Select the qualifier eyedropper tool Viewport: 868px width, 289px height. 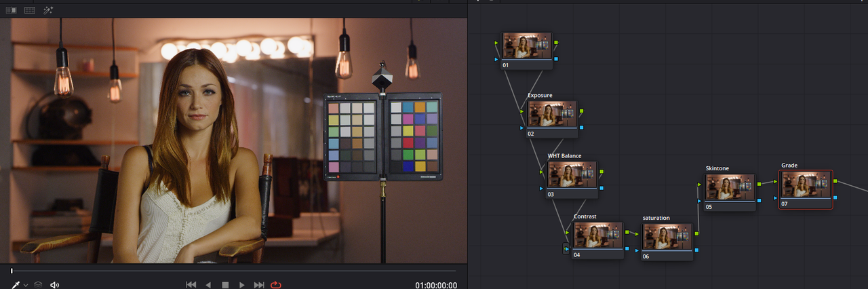click(16, 285)
